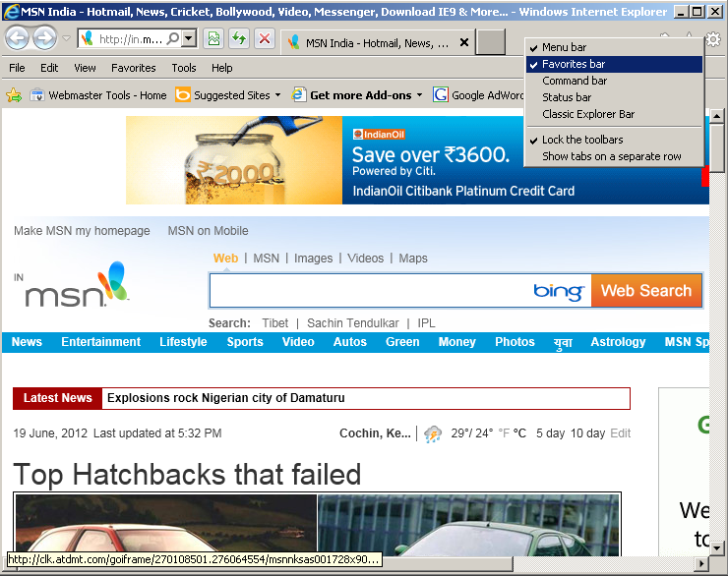Viewport: 728px width, 576px height.
Task: Refresh the page with green arrows icon
Action: pyautogui.click(x=239, y=38)
